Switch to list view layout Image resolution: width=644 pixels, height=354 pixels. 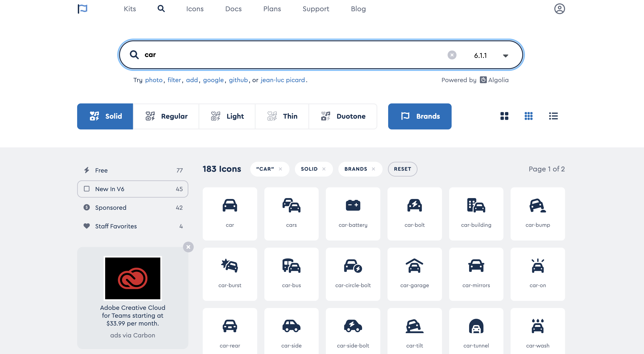coord(553,116)
